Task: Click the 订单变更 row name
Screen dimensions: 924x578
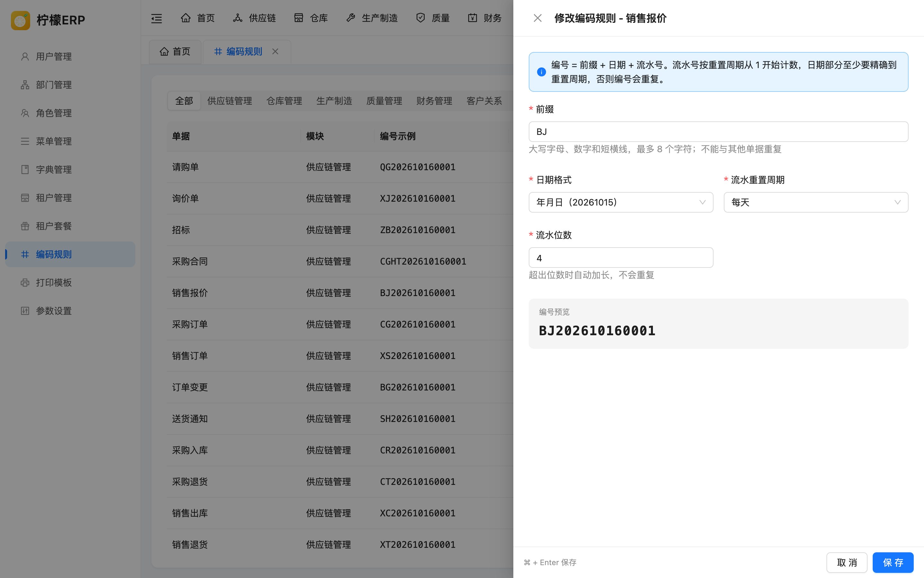Action: coord(190,388)
